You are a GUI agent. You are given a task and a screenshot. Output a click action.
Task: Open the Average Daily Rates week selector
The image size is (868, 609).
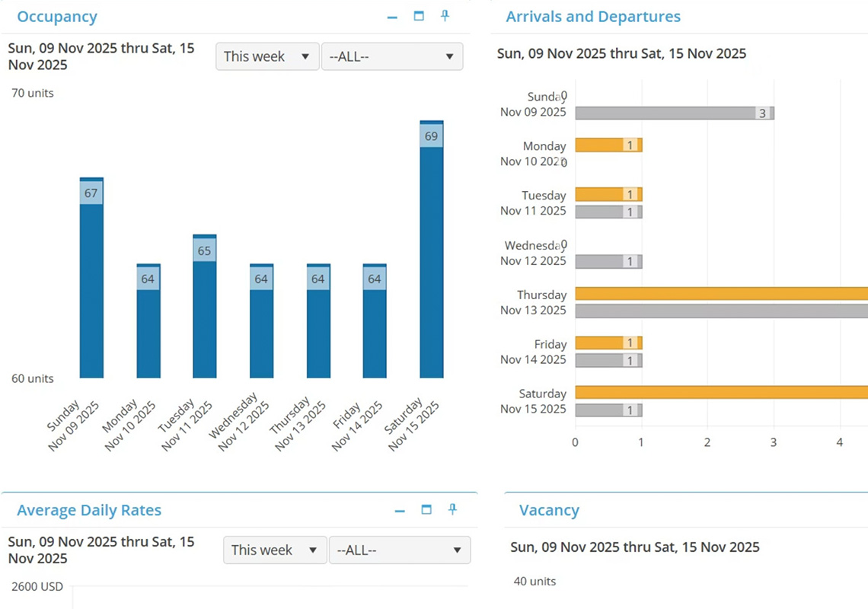(x=274, y=550)
